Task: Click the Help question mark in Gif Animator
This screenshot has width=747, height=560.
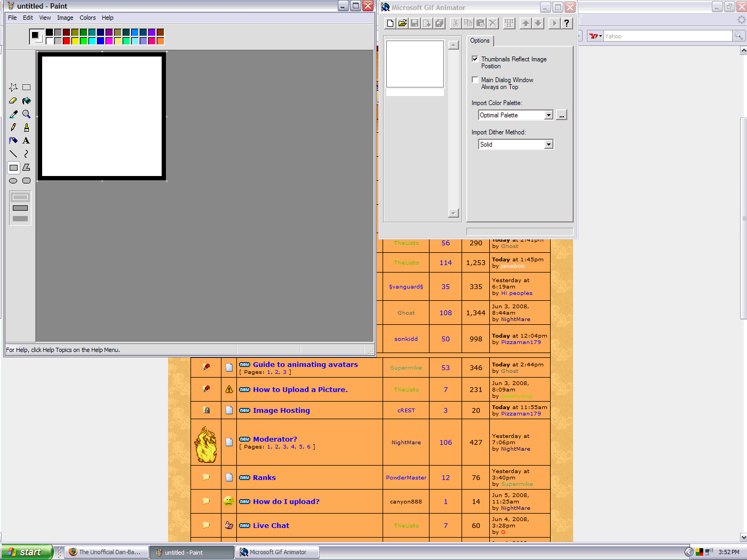Action: (x=567, y=23)
